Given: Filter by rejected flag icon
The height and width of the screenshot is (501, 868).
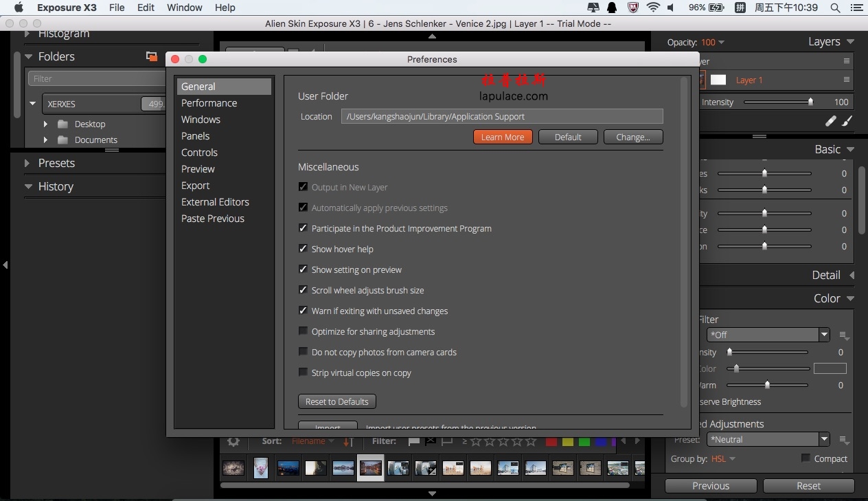Looking at the screenshot, I should click(431, 441).
